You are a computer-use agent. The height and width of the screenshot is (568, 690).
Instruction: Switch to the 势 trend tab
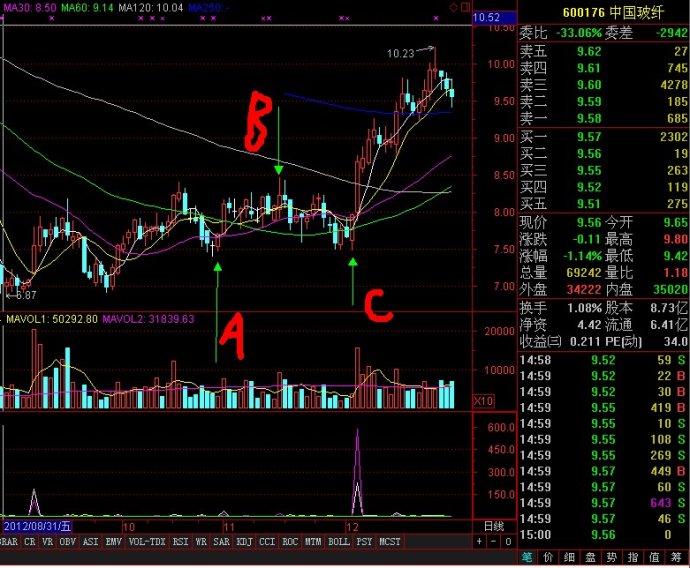[612, 557]
